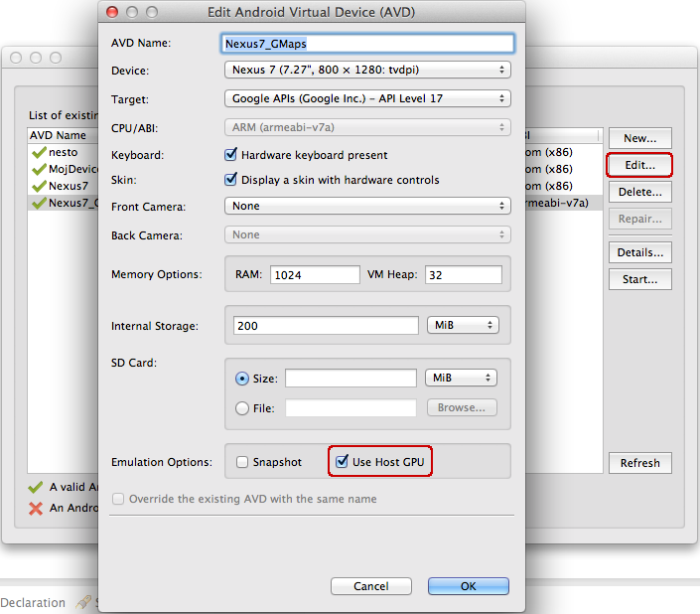Click Details... in AVD Manager window

tap(640, 252)
